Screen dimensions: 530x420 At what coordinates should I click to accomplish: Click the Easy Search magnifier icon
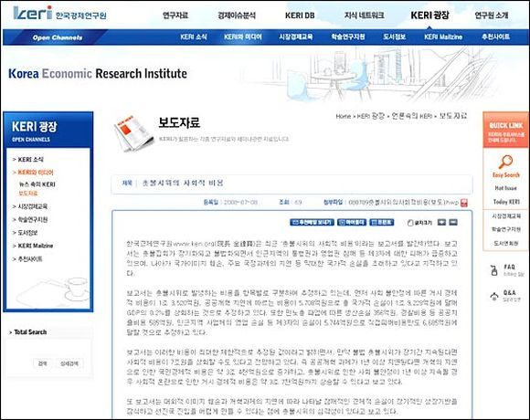pyautogui.click(x=505, y=162)
